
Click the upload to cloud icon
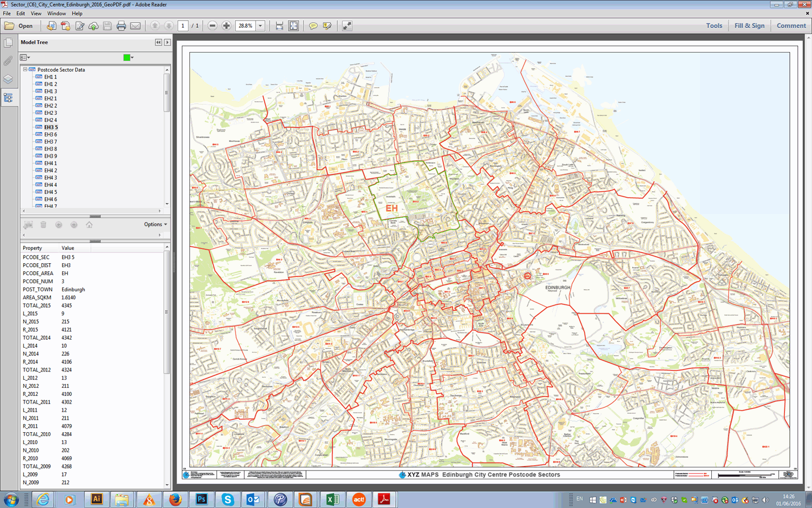click(94, 25)
